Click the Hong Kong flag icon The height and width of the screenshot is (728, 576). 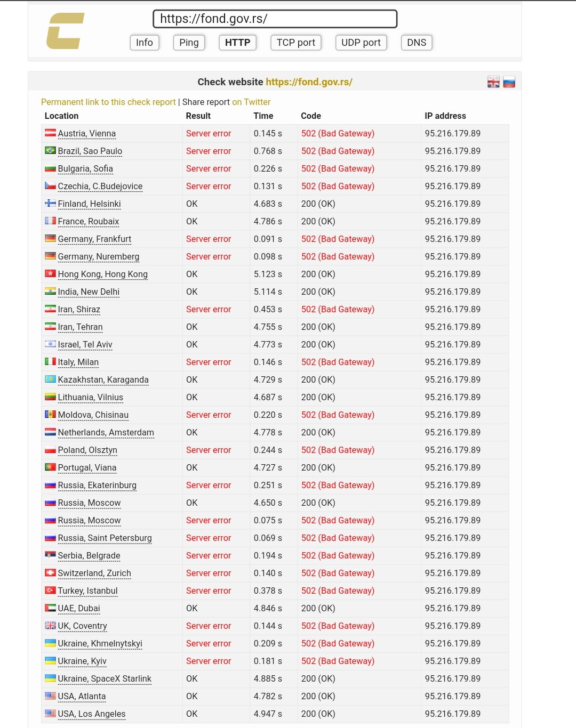[50, 273]
